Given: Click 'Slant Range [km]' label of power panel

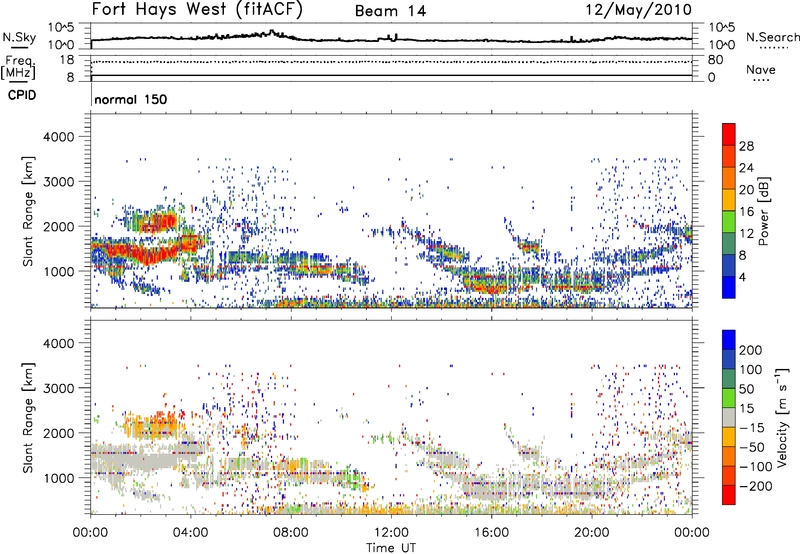Looking at the screenshot, I should click(x=28, y=211).
